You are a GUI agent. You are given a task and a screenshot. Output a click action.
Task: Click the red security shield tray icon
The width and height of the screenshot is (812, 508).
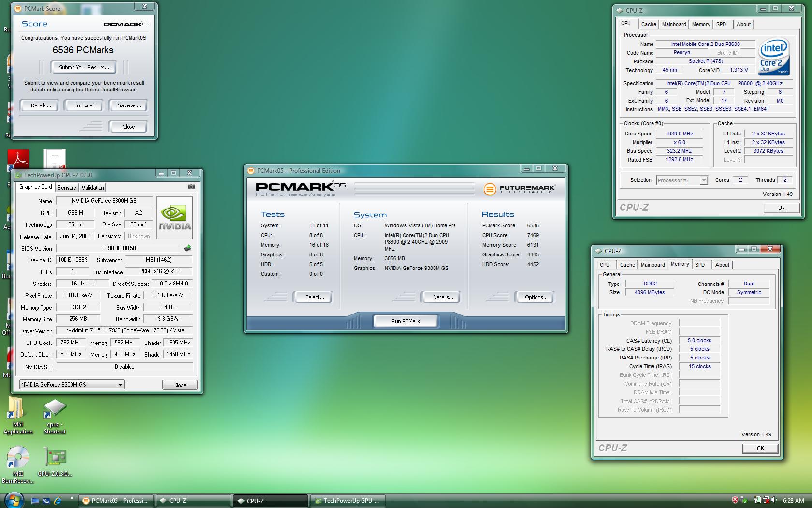735,500
